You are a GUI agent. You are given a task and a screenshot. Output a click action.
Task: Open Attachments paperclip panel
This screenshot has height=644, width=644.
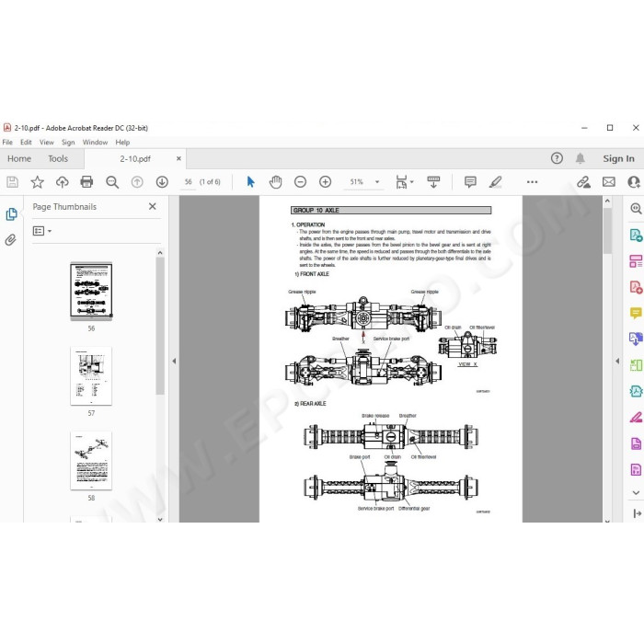click(11, 240)
